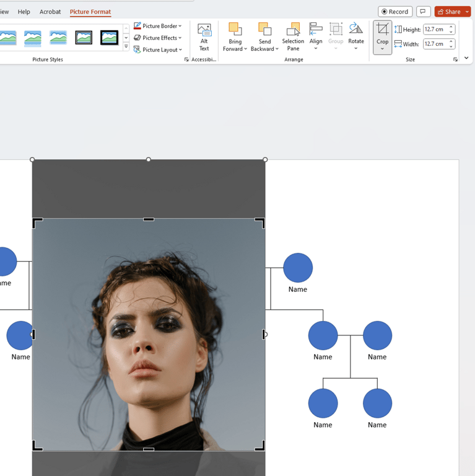
Task: Click Send Backward icon
Action: pos(264,29)
